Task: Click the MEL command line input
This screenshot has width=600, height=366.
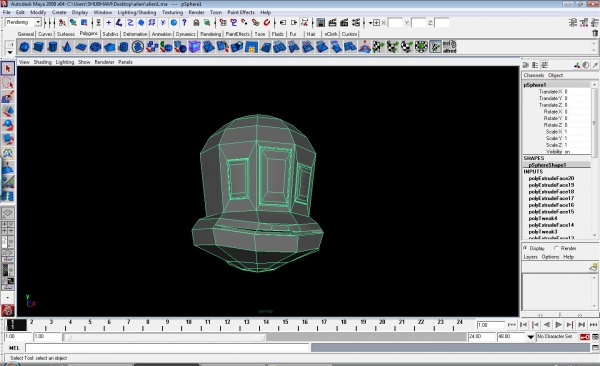Action: point(167,348)
